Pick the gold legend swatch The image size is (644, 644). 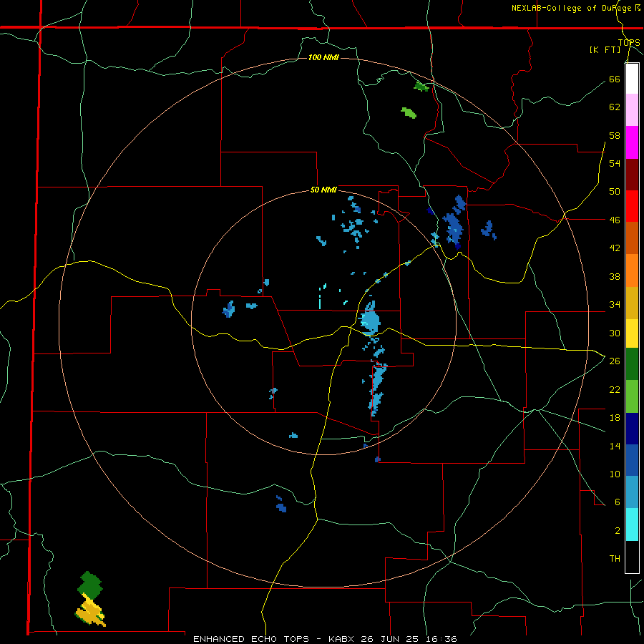(x=632, y=303)
